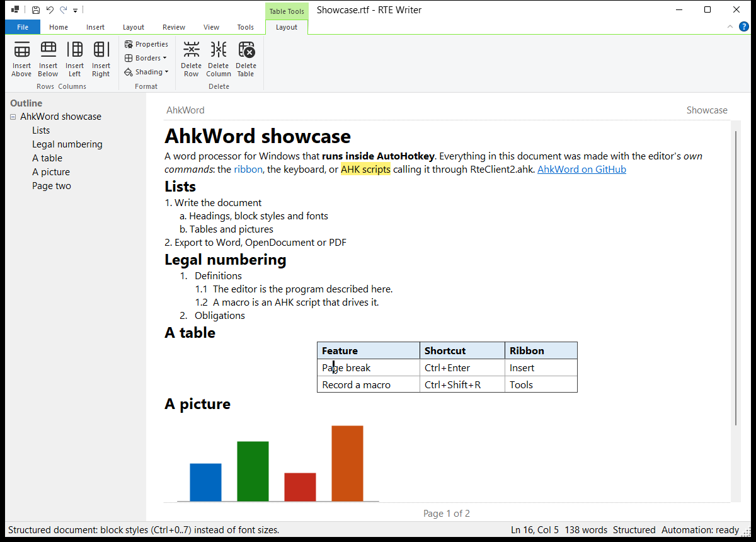Click the 'Obligations' list item

point(220,316)
